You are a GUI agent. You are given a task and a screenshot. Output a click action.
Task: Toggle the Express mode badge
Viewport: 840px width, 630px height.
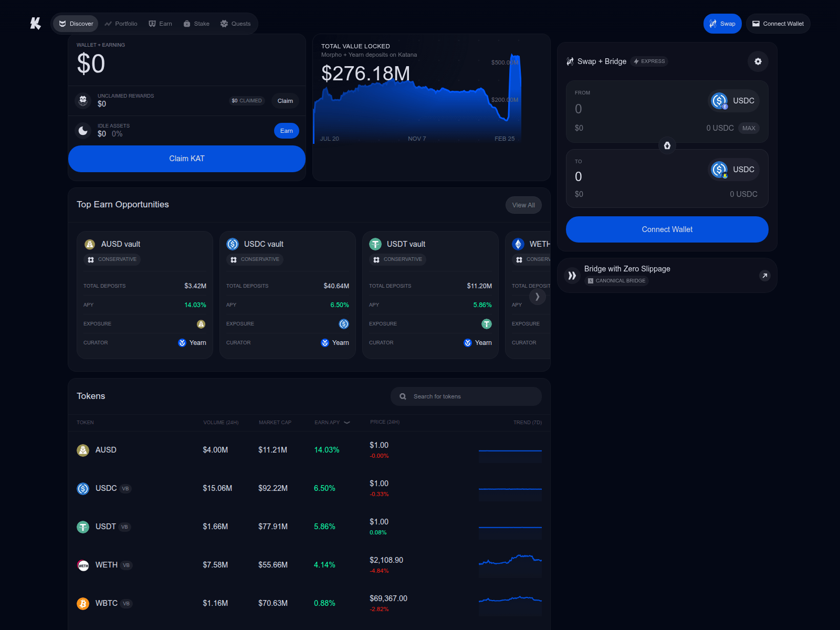pos(649,61)
